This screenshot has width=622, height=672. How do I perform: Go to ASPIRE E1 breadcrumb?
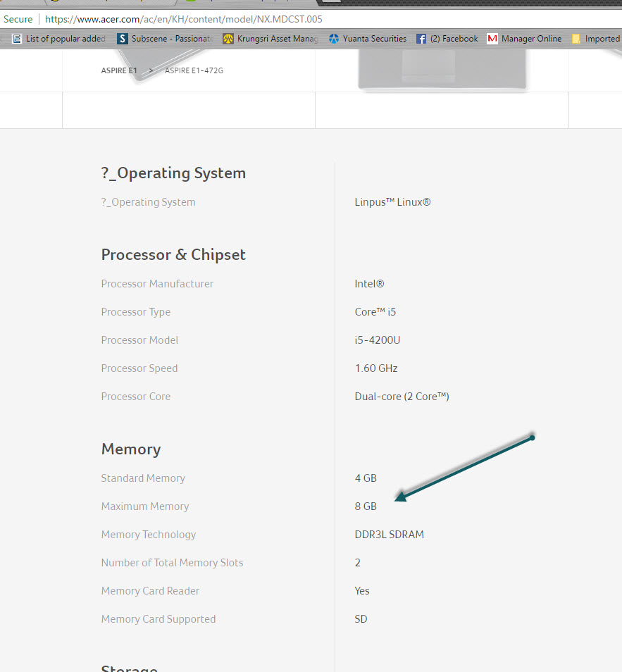pyautogui.click(x=119, y=70)
